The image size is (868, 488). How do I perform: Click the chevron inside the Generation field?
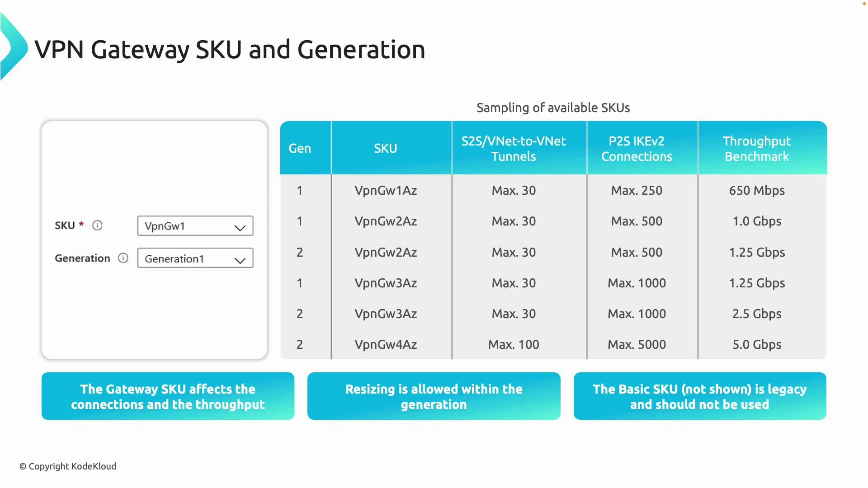tap(239, 260)
